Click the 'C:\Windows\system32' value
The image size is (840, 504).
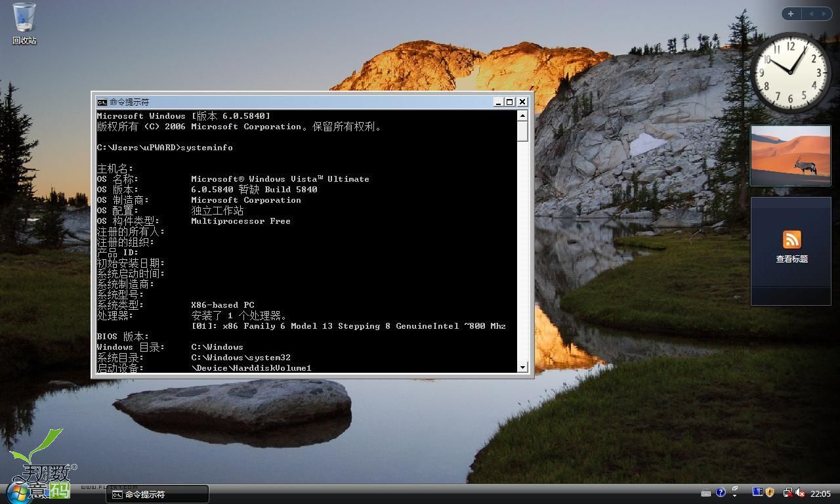241,358
